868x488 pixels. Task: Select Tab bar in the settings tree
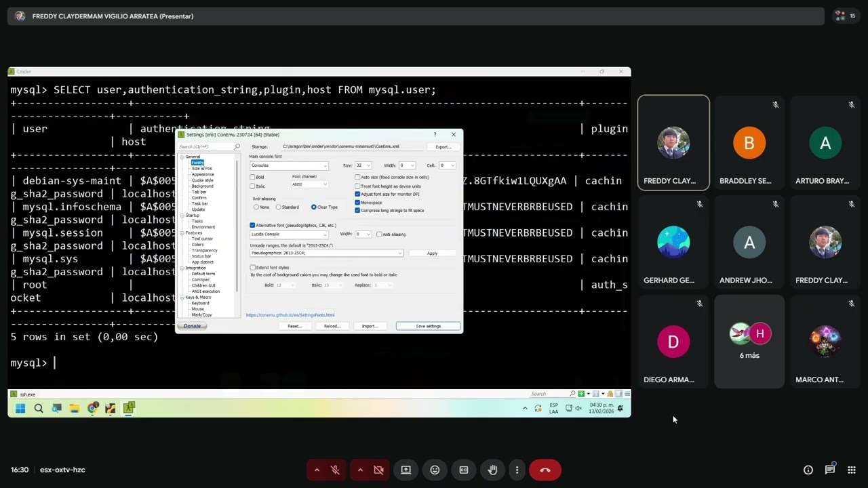tap(199, 192)
